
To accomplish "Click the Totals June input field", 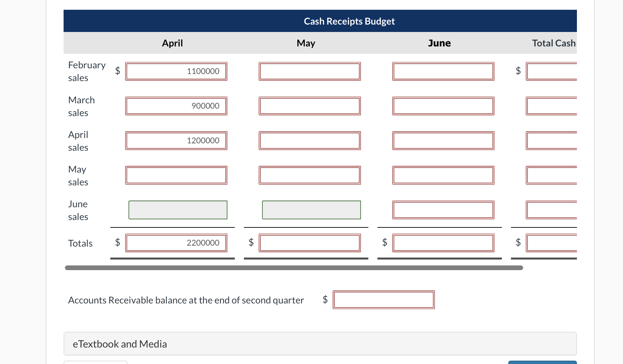I will click(443, 243).
